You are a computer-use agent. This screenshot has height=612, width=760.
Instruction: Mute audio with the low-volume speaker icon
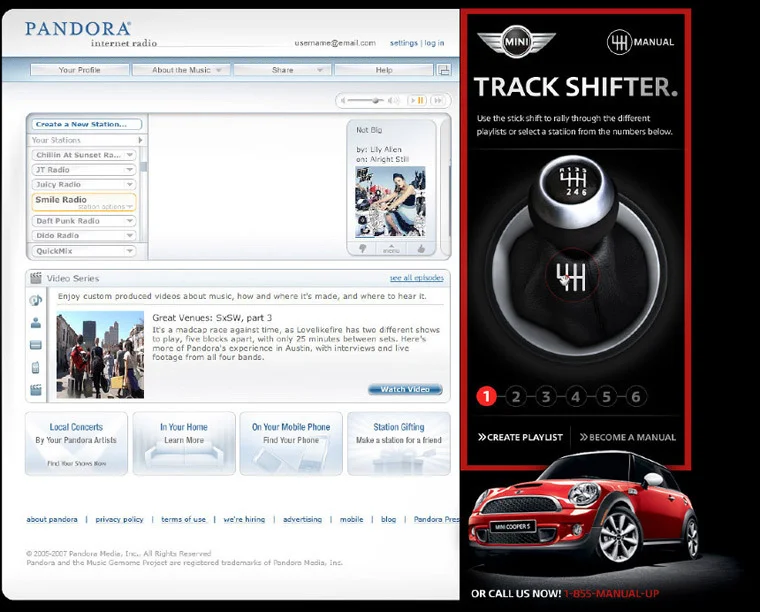pyautogui.click(x=343, y=100)
